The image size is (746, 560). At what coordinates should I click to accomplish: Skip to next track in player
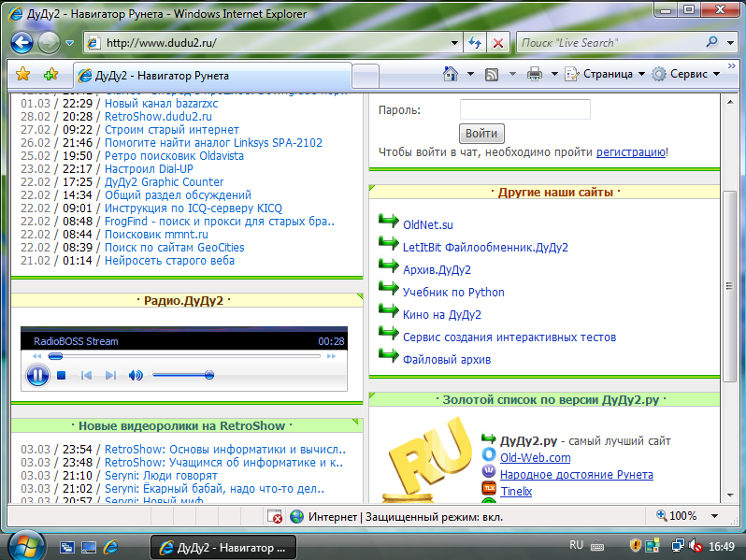coord(110,375)
